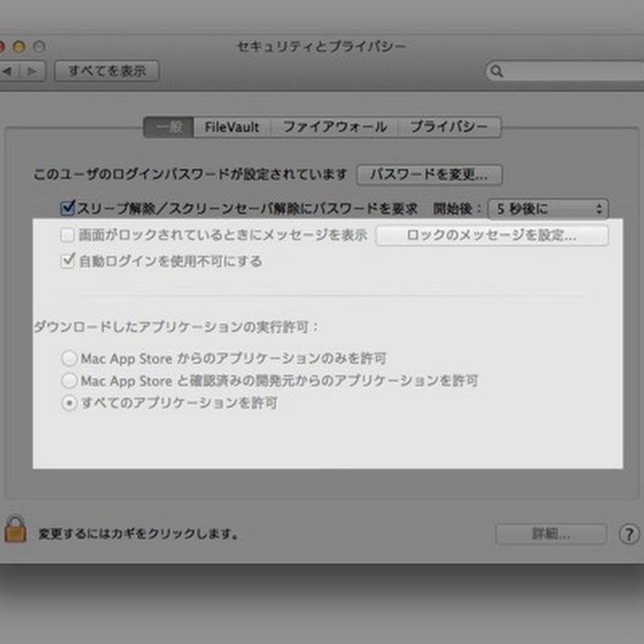Toggle password required after sleep checkbox
Screen dimensions: 644x644
click(68, 208)
